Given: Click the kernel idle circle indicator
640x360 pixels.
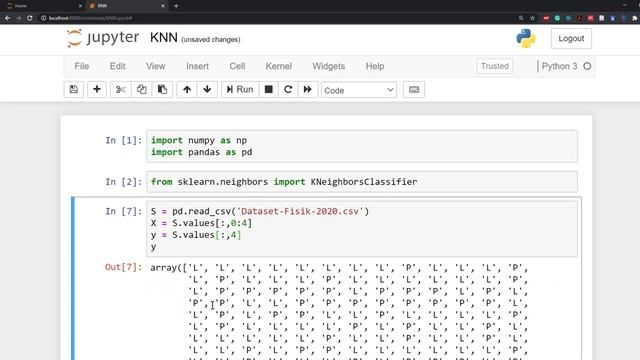Looking at the screenshot, I should [x=587, y=66].
